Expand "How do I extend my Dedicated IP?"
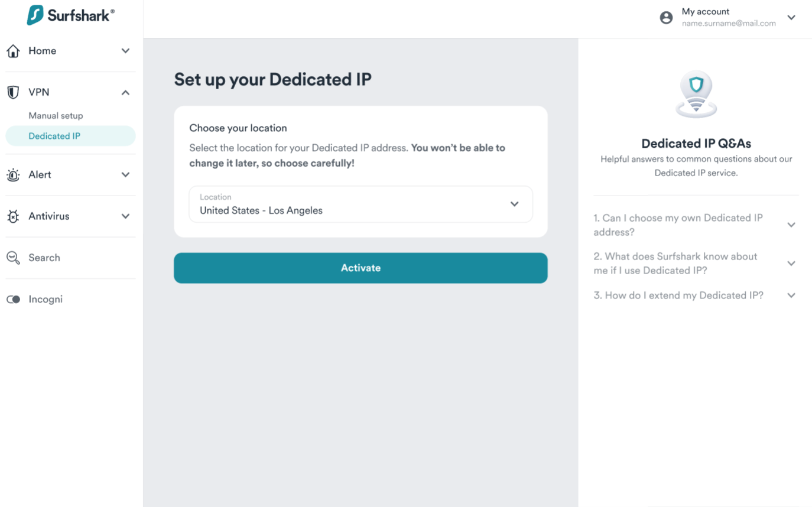The width and height of the screenshot is (812, 507). (x=791, y=295)
